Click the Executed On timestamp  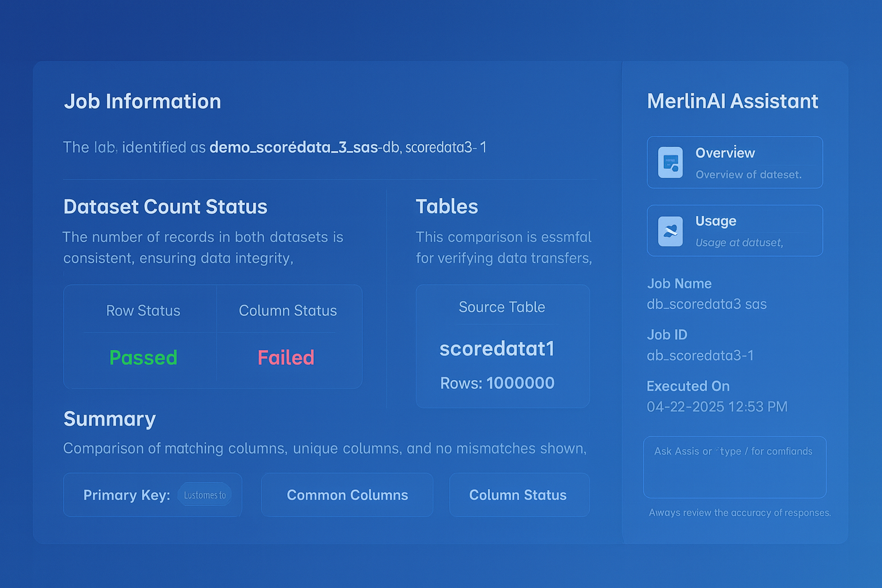click(717, 407)
